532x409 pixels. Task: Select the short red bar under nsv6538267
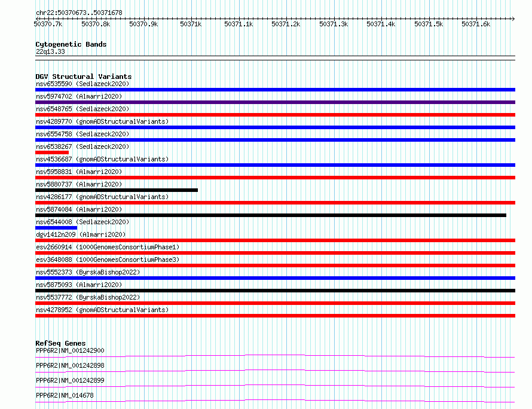point(52,152)
